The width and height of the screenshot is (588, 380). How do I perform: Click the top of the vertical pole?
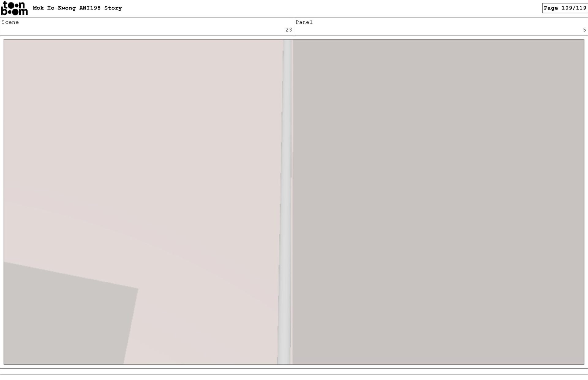pyautogui.click(x=287, y=43)
